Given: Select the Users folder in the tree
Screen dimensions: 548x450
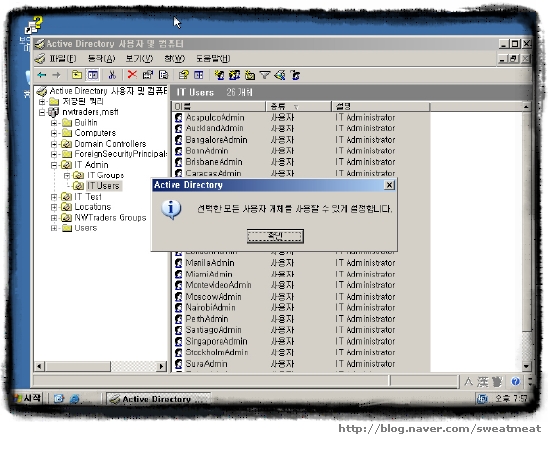Looking at the screenshot, I should (x=86, y=228).
